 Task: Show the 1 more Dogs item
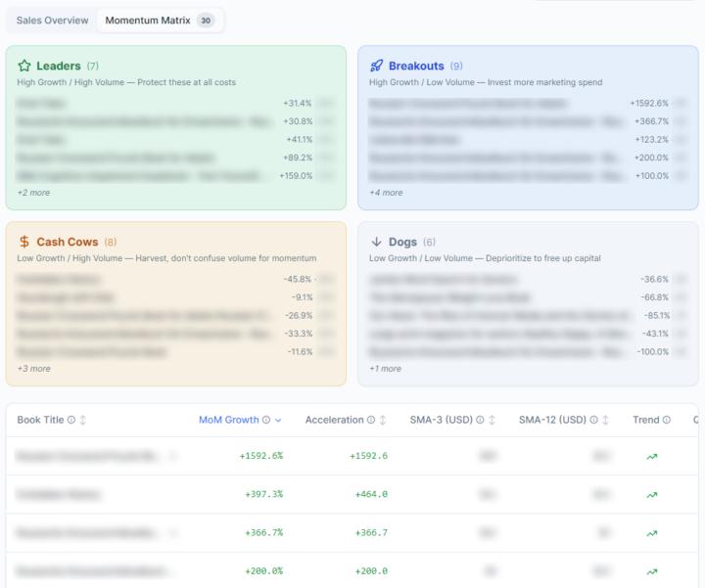pyautogui.click(x=386, y=368)
